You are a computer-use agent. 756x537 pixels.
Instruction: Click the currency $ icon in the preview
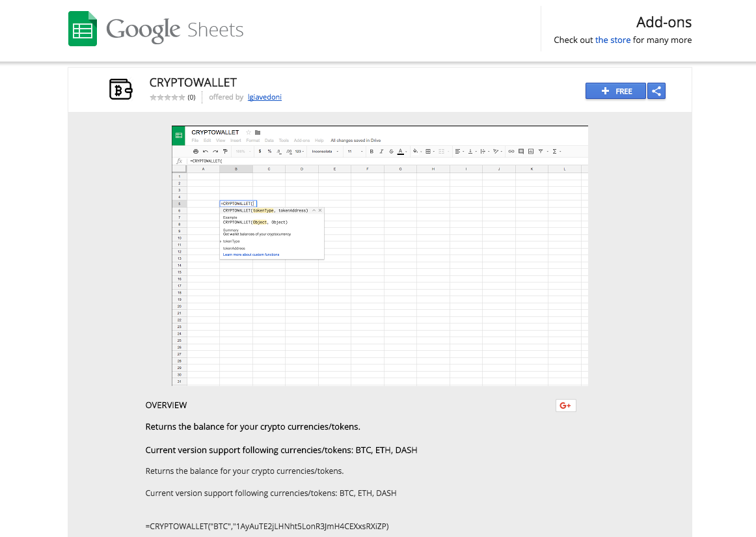[260, 152]
